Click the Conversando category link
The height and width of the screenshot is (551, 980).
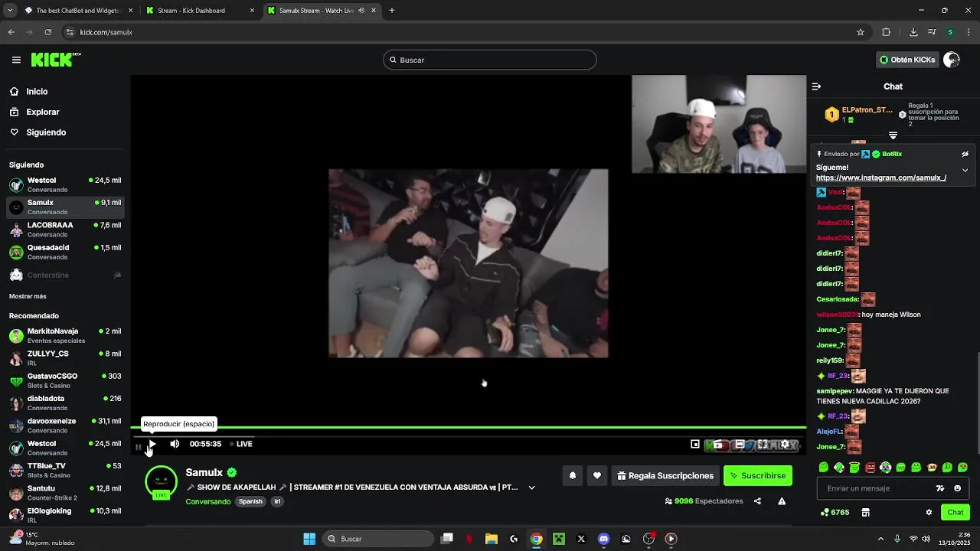pyautogui.click(x=208, y=502)
